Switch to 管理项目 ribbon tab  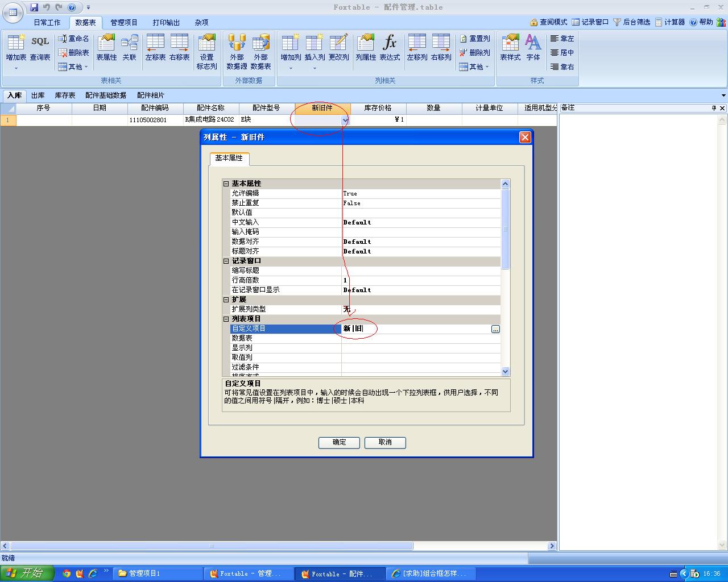click(124, 23)
